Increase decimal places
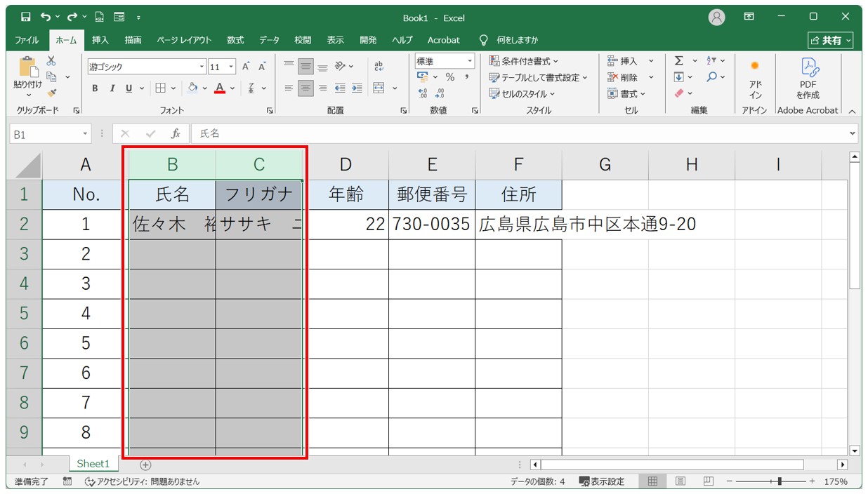Image resolution: width=868 pixels, height=494 pixels. 423,93
